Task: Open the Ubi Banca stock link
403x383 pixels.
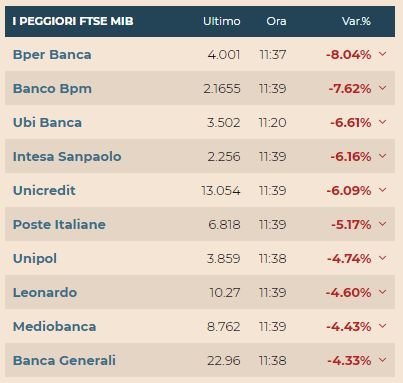Action: [x=47, y=123]
